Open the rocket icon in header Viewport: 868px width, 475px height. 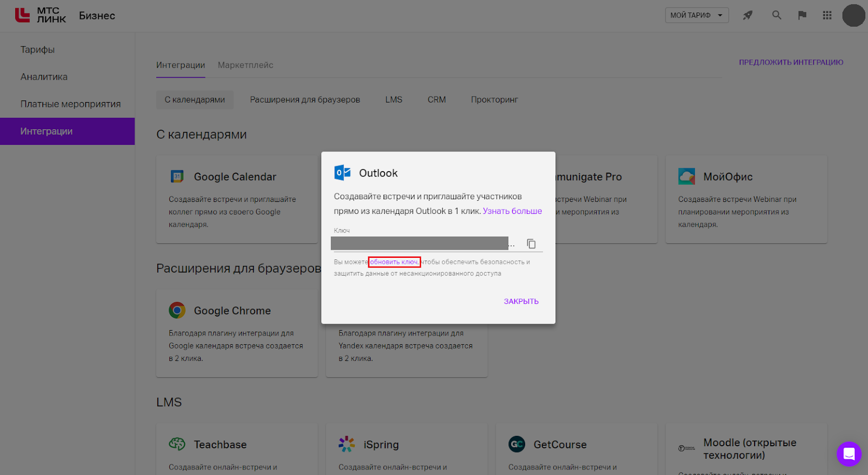tap(748, 15)
